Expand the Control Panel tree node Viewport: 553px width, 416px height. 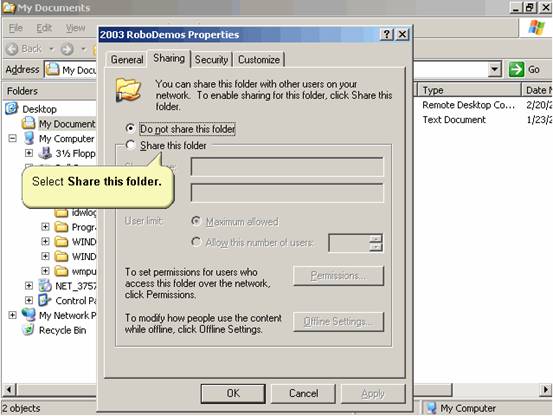(29, 300)
